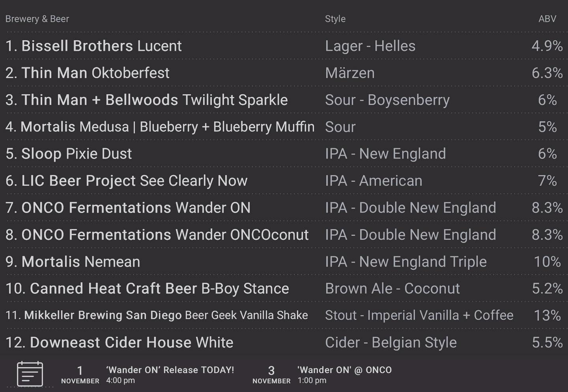Select LIC Beer Project See Clearly Now

(284, 181)
